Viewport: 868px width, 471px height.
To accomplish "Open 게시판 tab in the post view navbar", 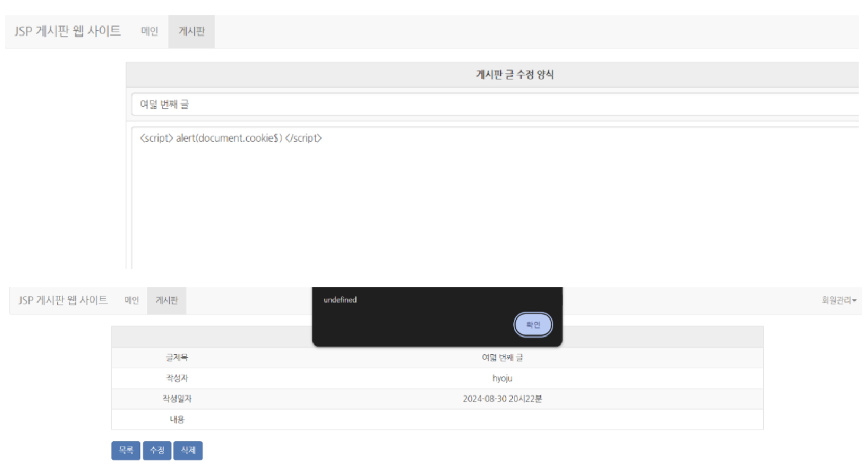I will click(167, 301).
